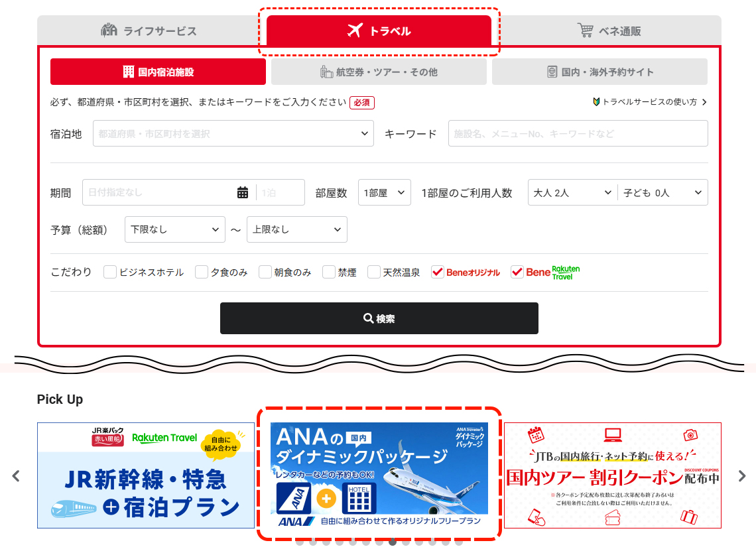This screenshot has width=756, height=557.
Task: Open the ANAのダイナミックパッケージ banner
Action: [x=379, y=475]
